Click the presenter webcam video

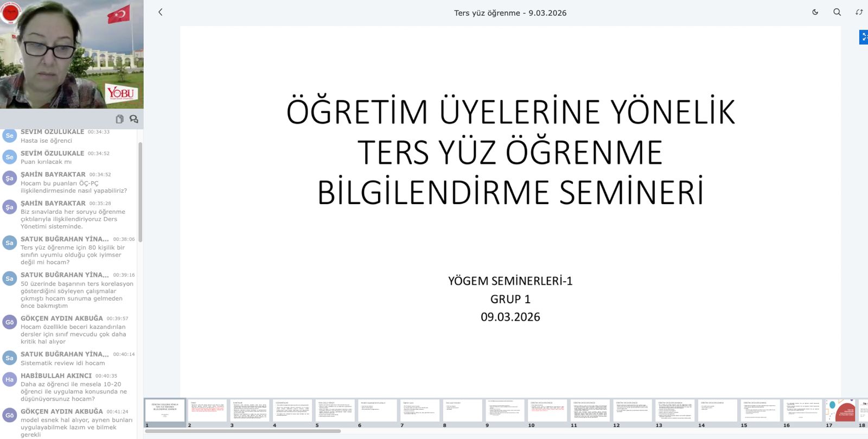point(72,54)
